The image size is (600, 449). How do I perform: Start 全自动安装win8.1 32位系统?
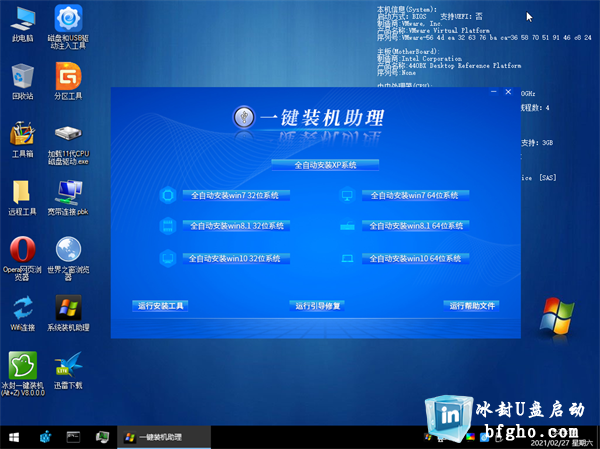pos(236,226)
